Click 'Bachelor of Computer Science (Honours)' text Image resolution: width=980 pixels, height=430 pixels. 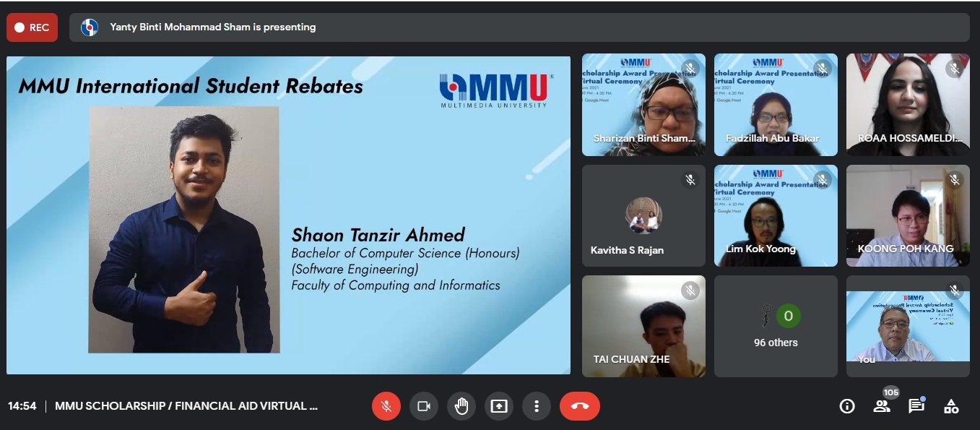coord(405,254)
